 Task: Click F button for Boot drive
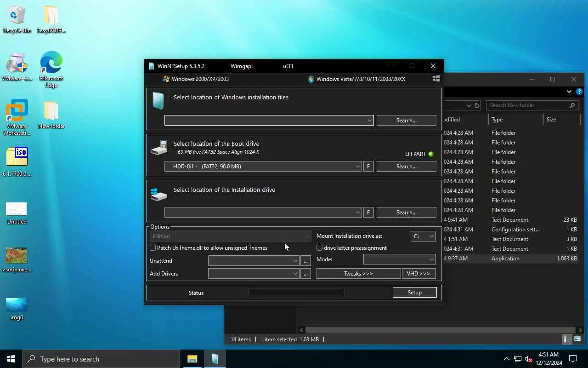pyautogui.click(x=368, y=167)
